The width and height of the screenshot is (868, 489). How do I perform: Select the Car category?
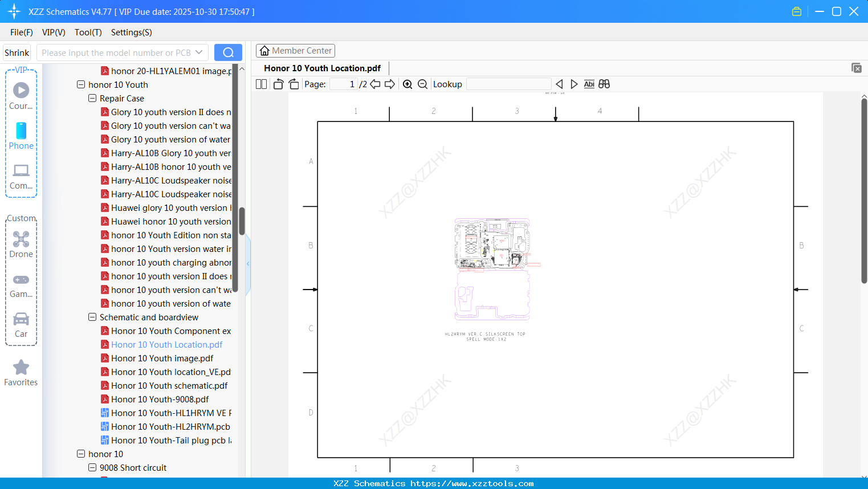click(21, 324)
